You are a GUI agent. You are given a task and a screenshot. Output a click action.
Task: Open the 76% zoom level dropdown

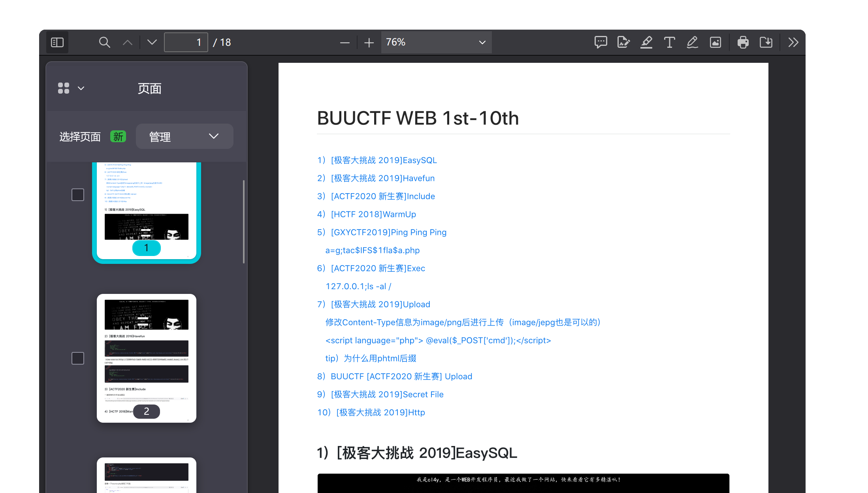pos(436,42)
